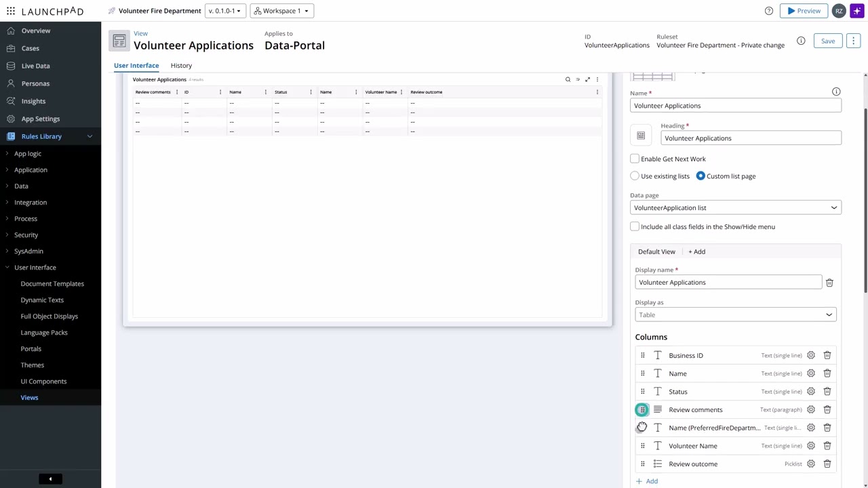This screenshot has width=868, height=488.
Task: Open Portals under User Interface
Action: [x=31, y=349]
